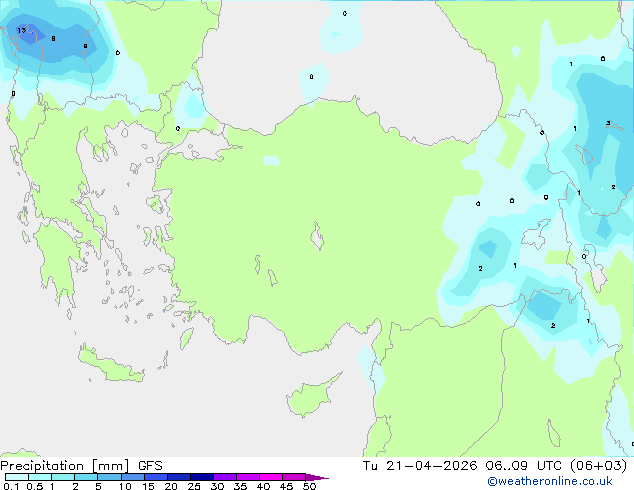
Task: Click the '15' legend scale label
Action: click(148, 486)
